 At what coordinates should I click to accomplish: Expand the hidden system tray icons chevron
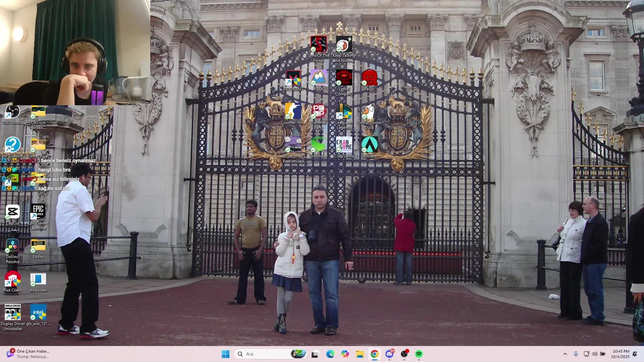565,354
